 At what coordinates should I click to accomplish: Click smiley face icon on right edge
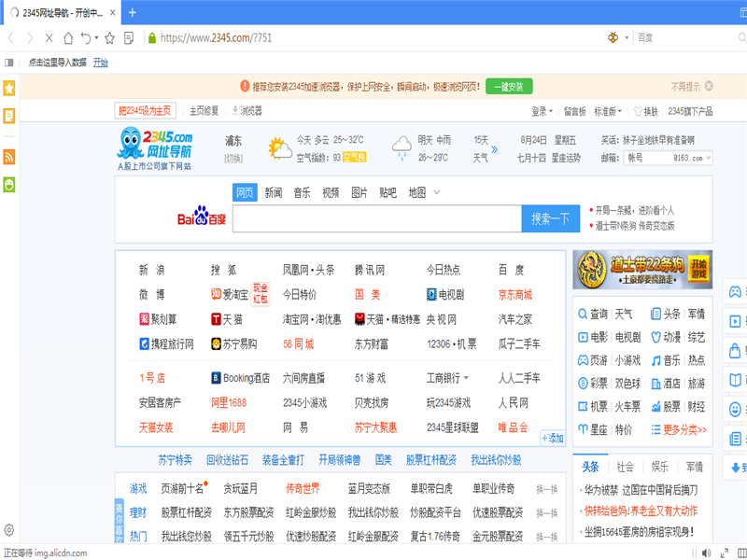pos(736,409)
